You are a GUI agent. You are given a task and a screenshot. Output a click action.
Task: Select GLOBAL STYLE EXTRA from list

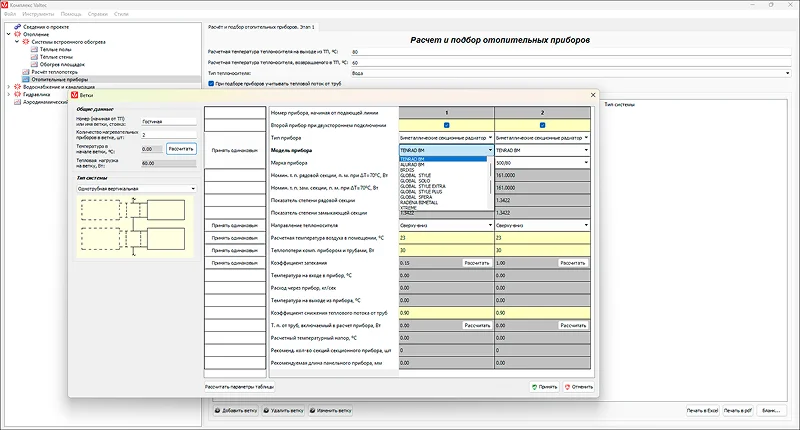[443, 186]
